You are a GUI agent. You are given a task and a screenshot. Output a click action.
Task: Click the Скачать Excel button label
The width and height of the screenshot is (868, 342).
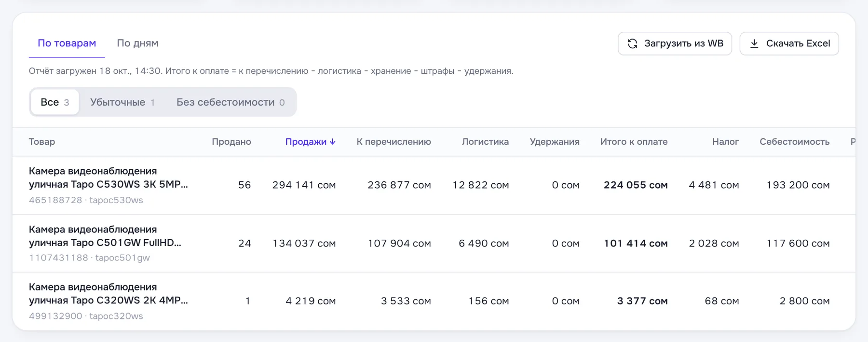click(x=798, y=43)
